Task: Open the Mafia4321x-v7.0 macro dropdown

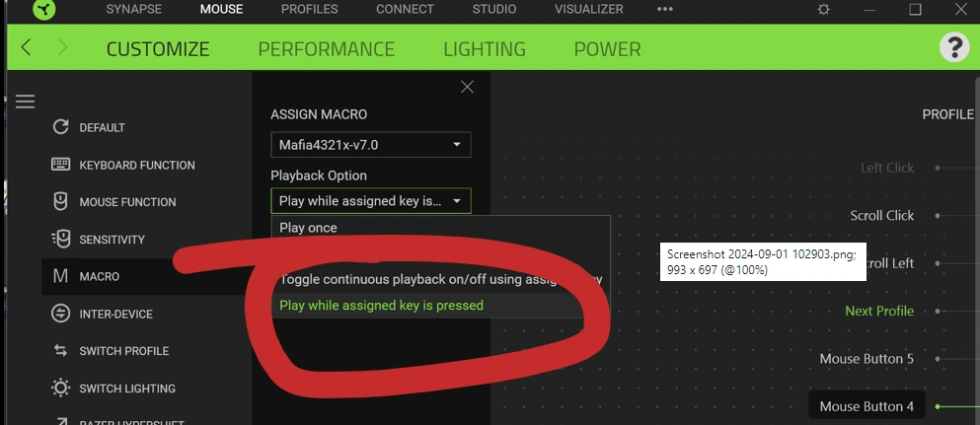Action: [371, 145]
